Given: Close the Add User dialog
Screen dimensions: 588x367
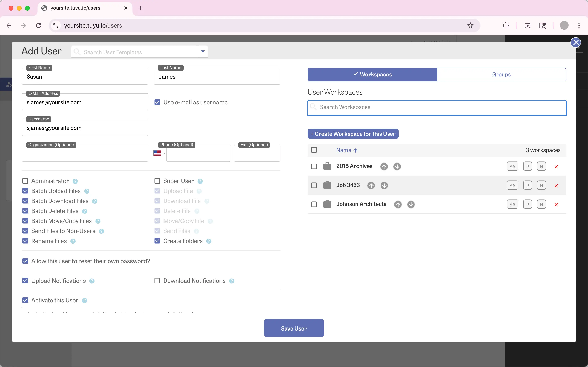Looking at the screenshot, I should coord(576,42).
